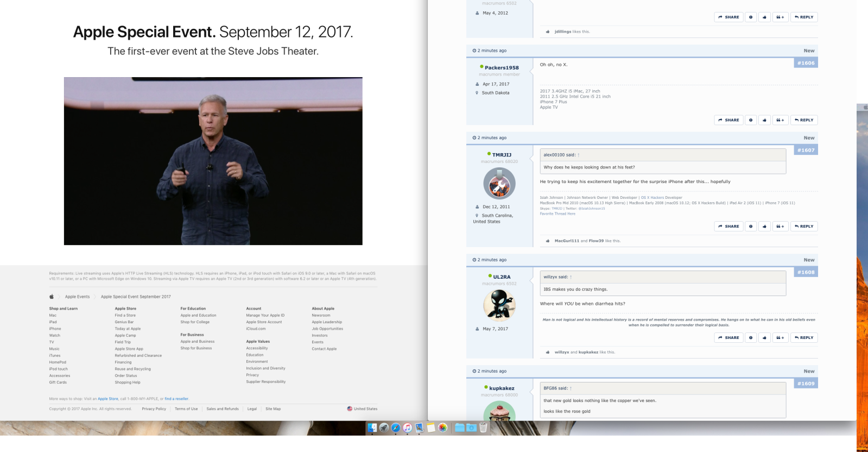Reply to UL2RA's post #1608

click(x=804, y=337)
